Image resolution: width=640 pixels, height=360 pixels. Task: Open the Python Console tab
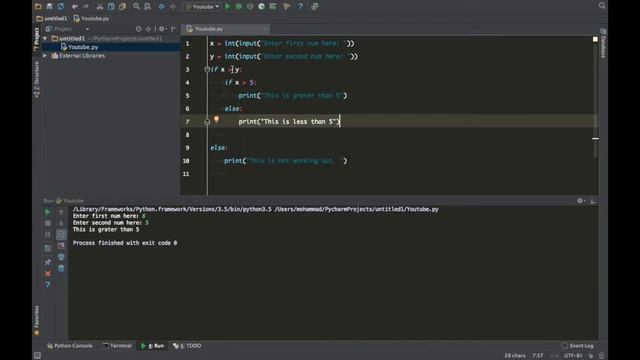[70, 346]
